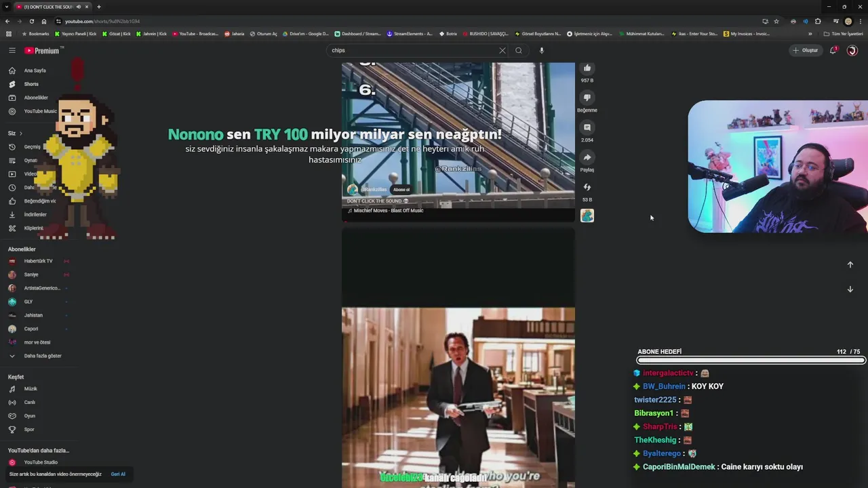Open Abonelikler in the left sidebar
Viewport: 868px width, 488px height.
tap(36, 98)
